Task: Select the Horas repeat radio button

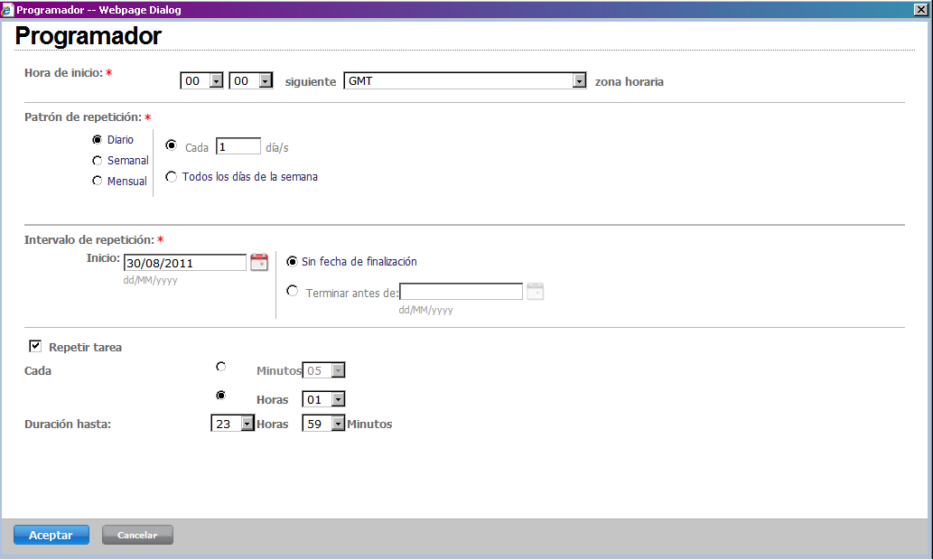Action: tap(220, 395)
